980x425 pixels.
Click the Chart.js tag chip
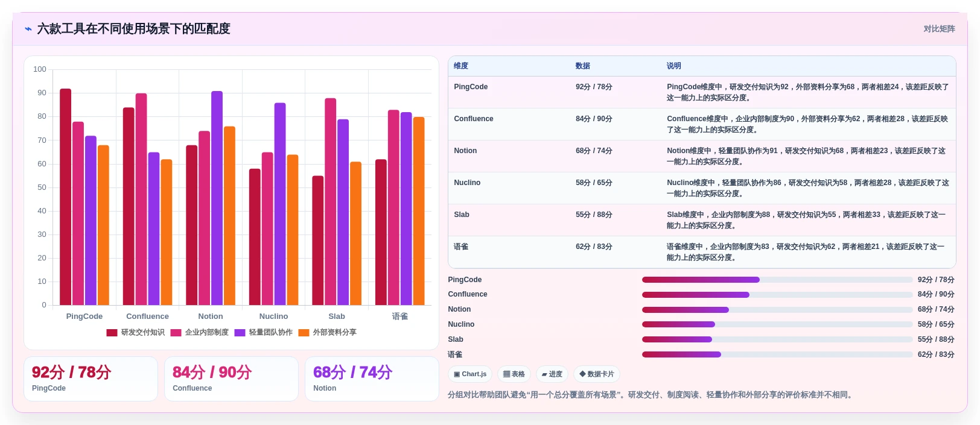470,374
